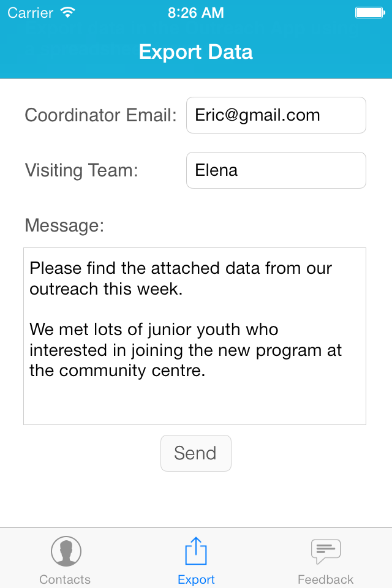Place cursor after "community centre." in message
Image resolution: width=392 pixels, height=588 pixels.
207,371
